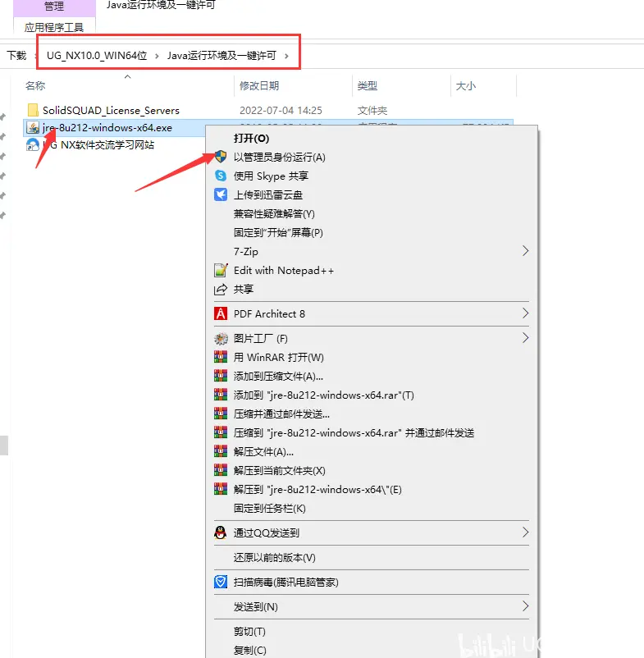The image size is (644, 658).
Task: Click the share arrow icon beside 共享
Action: (221, 289)
